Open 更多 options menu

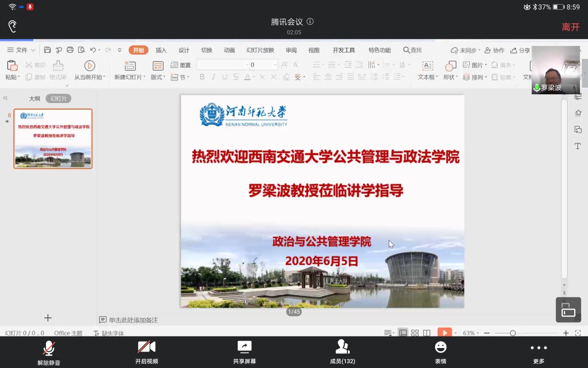pyautogui.click(x=538, y=352)
